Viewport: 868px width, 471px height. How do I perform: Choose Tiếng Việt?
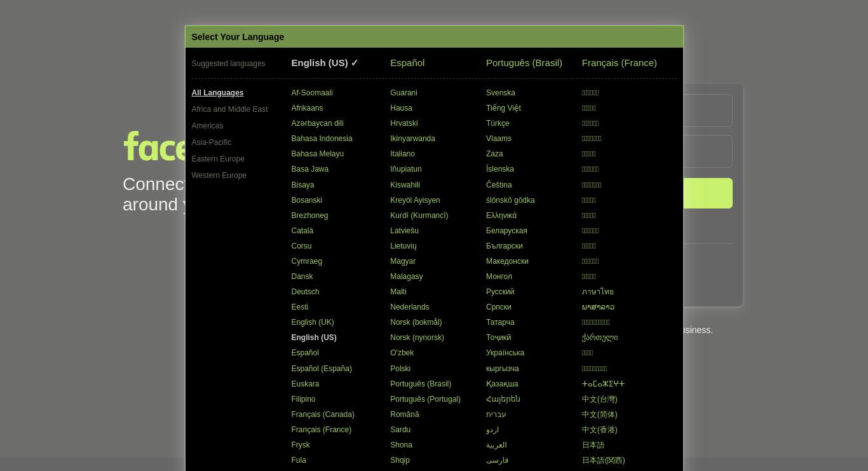pyautogui.click(x=503, y=108)
